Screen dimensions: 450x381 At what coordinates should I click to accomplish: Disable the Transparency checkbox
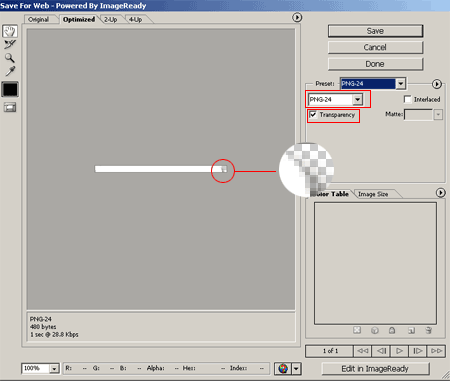pos(313,115)
